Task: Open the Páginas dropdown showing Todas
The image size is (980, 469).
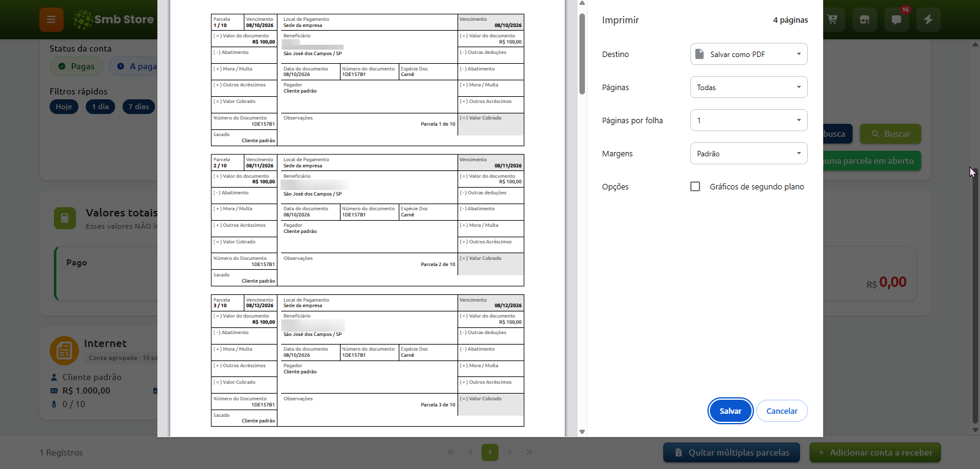Action: click(x=748, y=87)
